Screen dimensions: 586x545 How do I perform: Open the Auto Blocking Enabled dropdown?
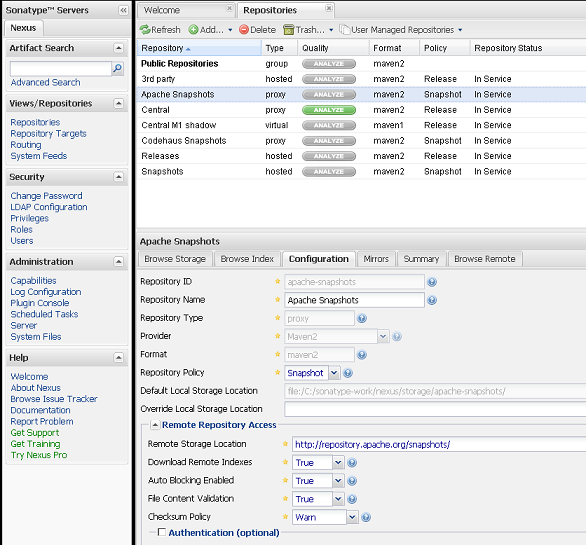pos(338,481)
